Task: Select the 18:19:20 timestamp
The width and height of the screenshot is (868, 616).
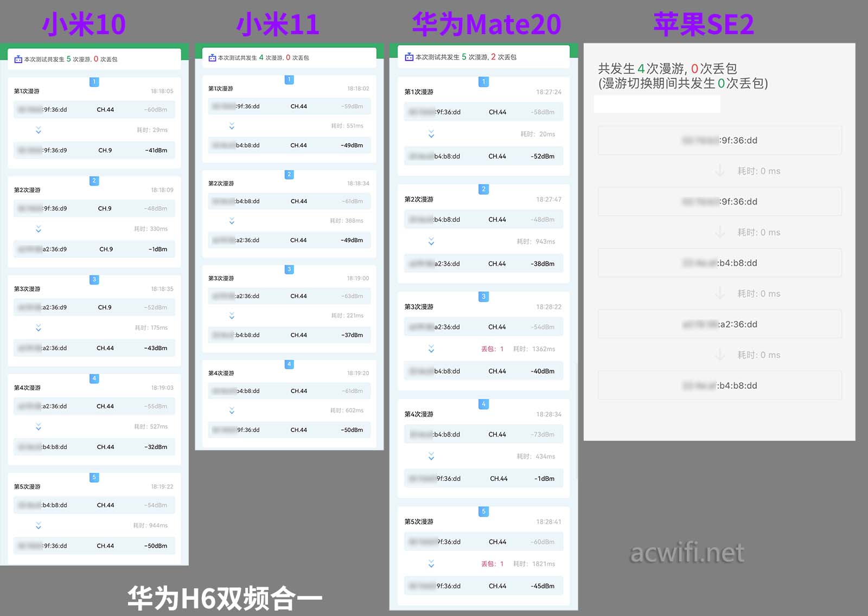Action: (358, 373)
